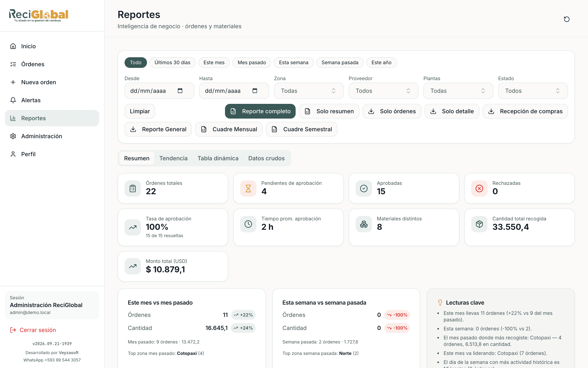Click the check circle icon on Aprobadas card
Viewport: 588px width, 368px height.
click(364, 188)
